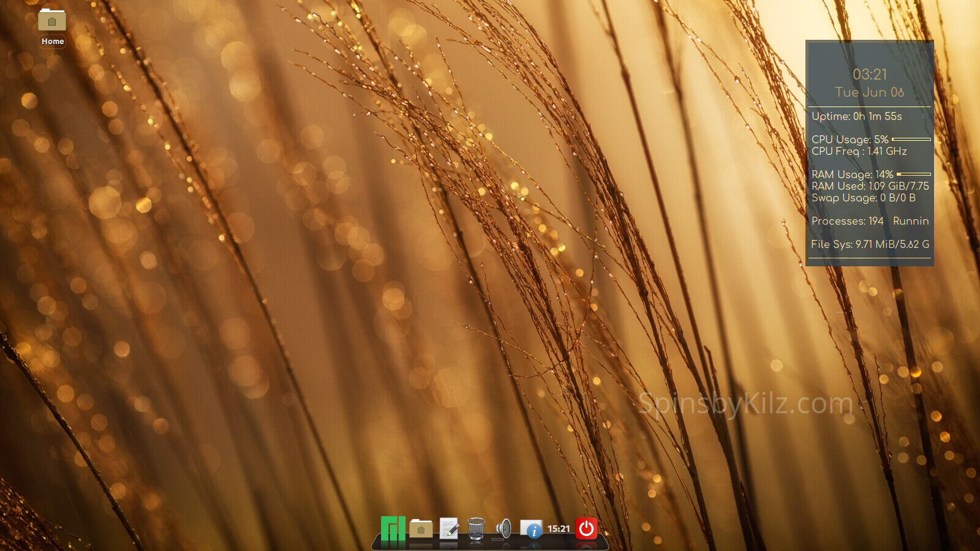Click the red power button icon
Viewport: 980px width, 551px height.
tap(586, 528)
